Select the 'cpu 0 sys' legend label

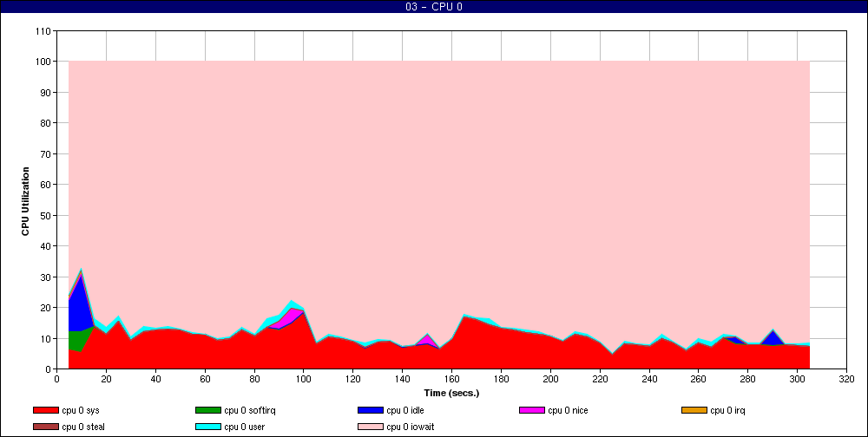point(81,410)
